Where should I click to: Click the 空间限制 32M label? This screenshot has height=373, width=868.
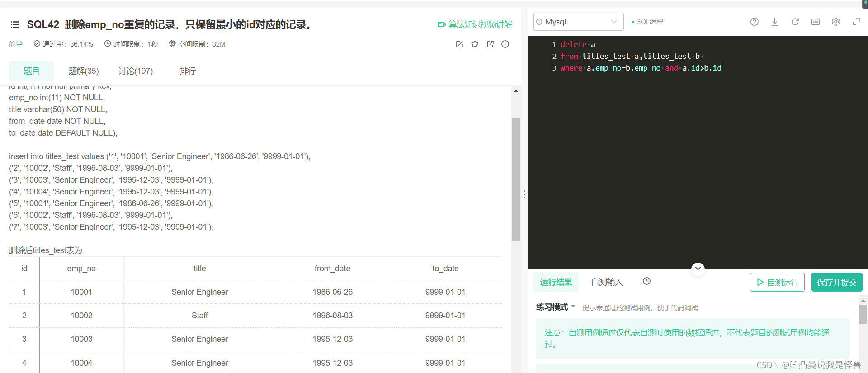(197, 44)
